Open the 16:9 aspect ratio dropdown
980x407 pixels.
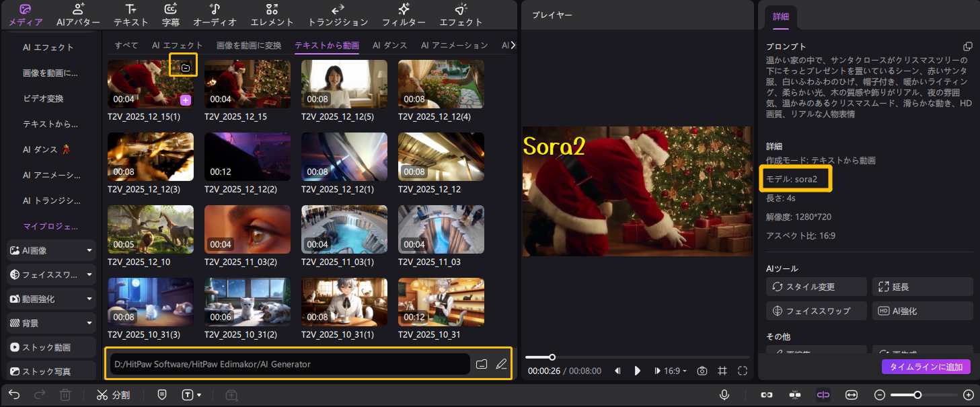[x=675, y=371]
